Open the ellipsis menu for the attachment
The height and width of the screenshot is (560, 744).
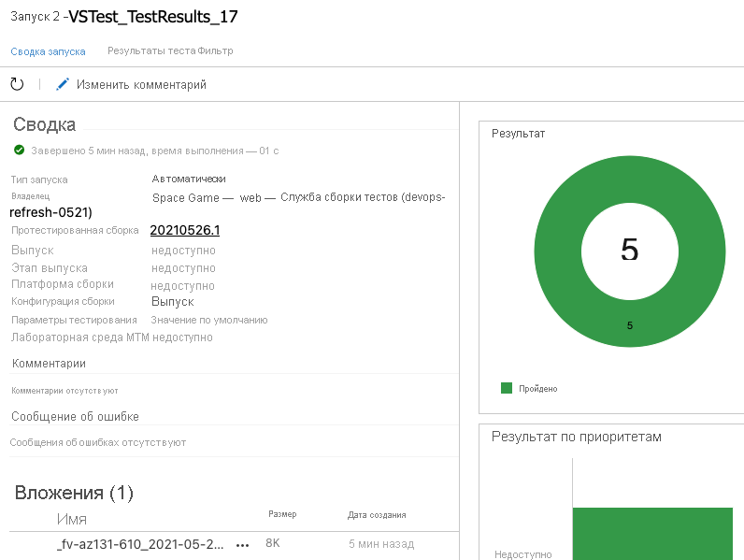[x=242, y=545]
